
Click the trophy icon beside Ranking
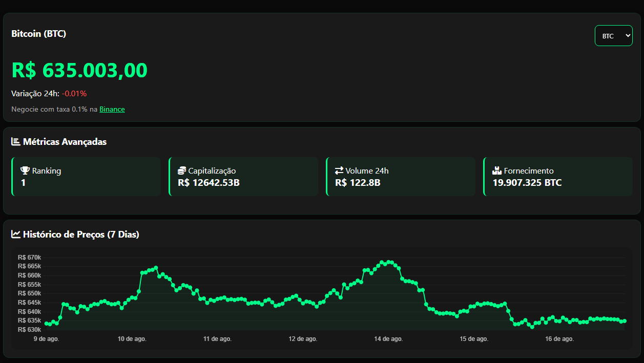coord(25,170)
